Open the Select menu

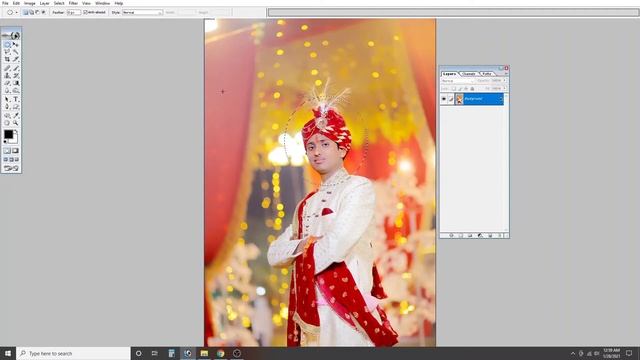[59, 3]
